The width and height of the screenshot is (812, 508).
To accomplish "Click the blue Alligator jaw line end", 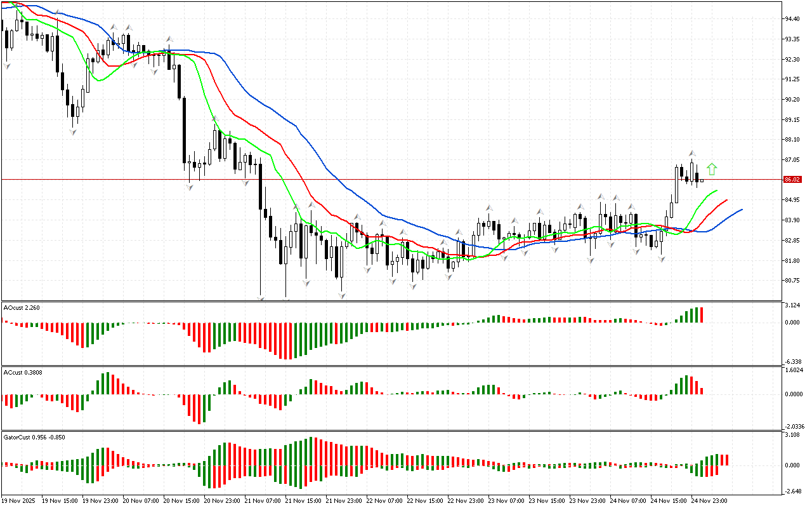I will [740, 210].
